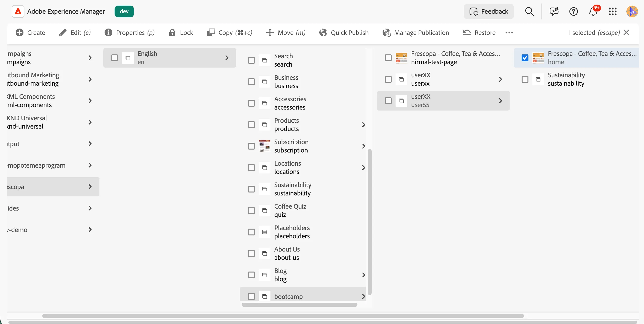
Task: Click the Restore undo icon
Action: (466, 33)
